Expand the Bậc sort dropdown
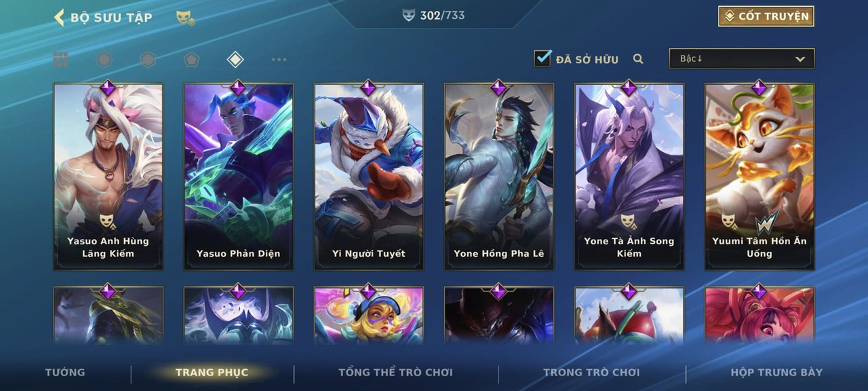This screenshot has height=391, width=868. point(742,58)
